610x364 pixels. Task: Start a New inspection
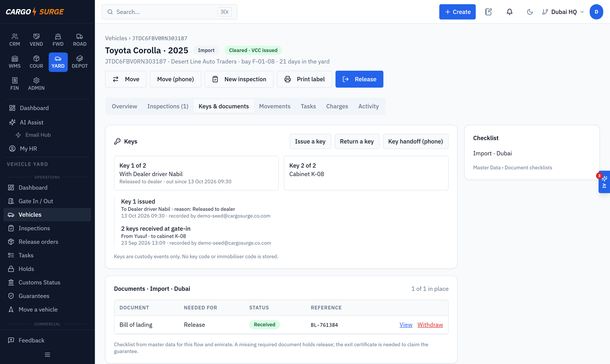pyautogui.click(x=239, y=79)
